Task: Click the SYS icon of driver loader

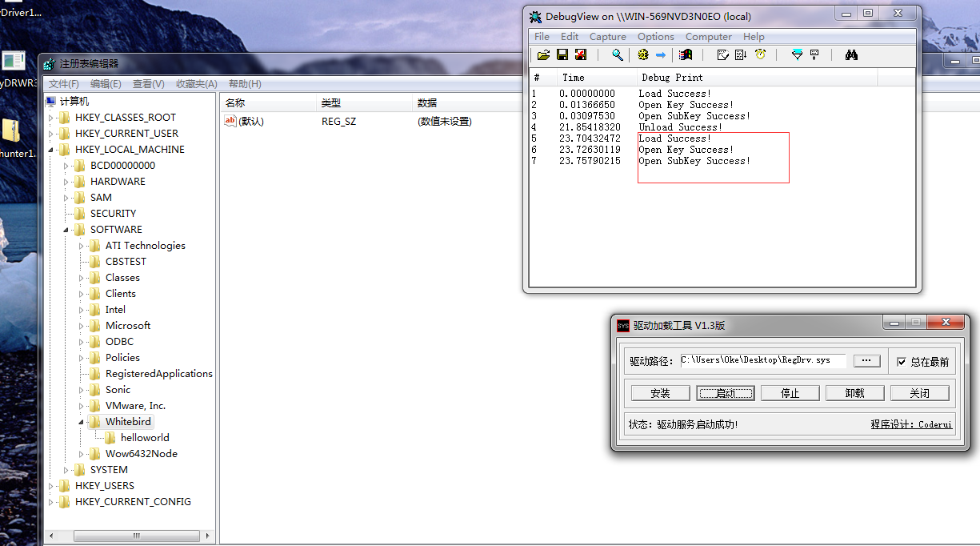Action: click(x=623, y=325)
